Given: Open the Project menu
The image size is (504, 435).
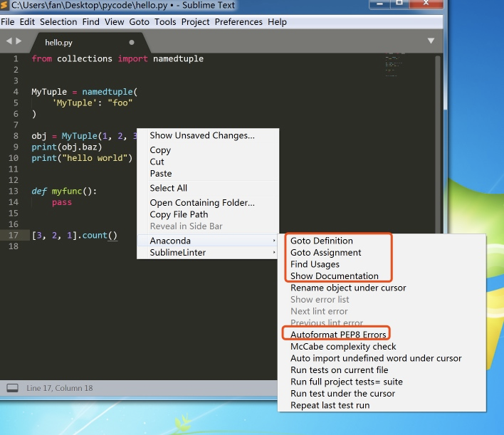Looking at the screenshot, I should point(195,22).
